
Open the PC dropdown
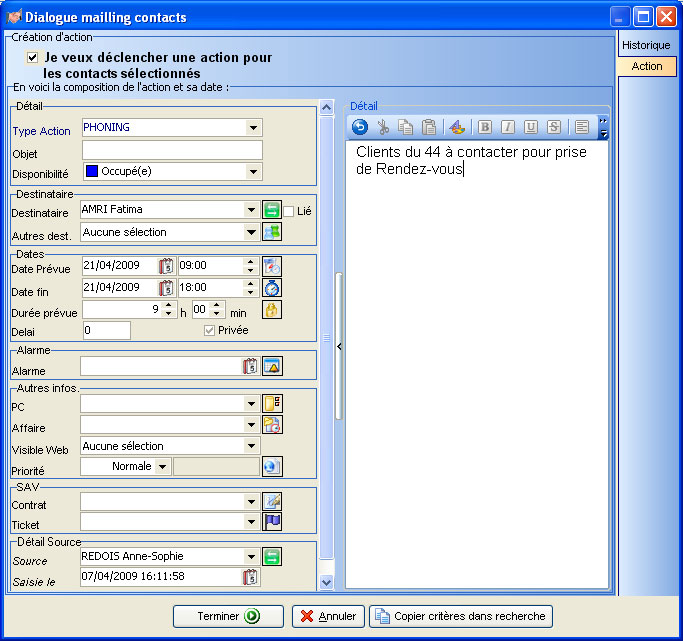click(x=251, y=404)
